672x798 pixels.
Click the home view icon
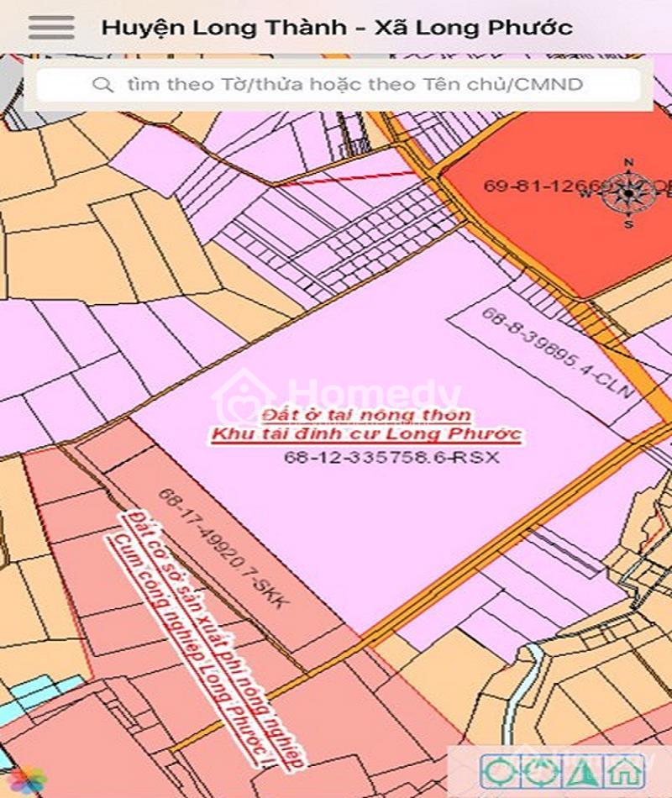(623, 771)
